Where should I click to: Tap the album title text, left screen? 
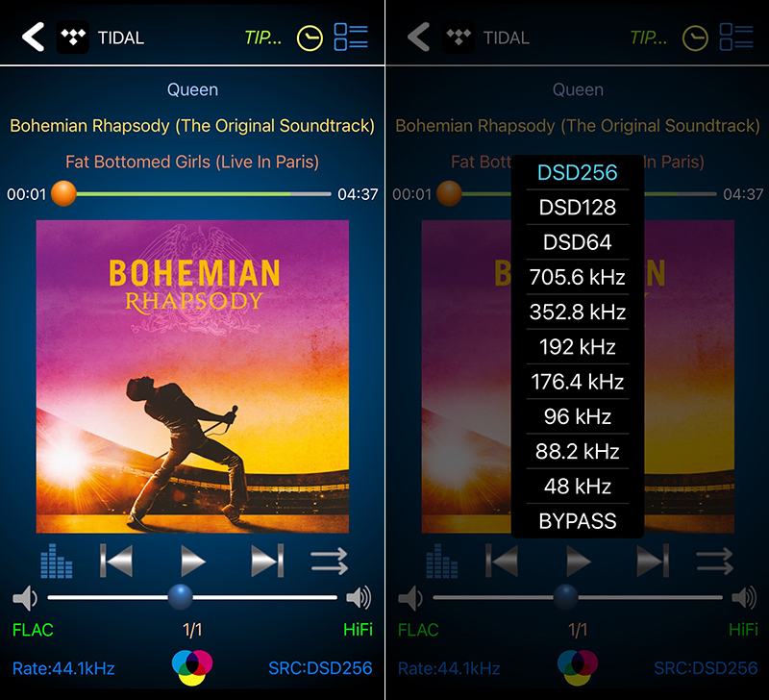click(192, 126)
